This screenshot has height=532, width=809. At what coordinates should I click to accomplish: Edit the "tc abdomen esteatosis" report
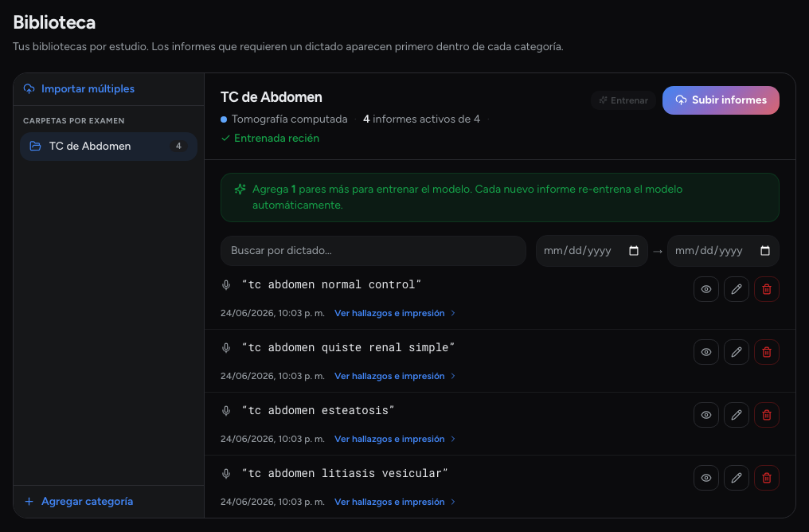click(x=737, y=415)
